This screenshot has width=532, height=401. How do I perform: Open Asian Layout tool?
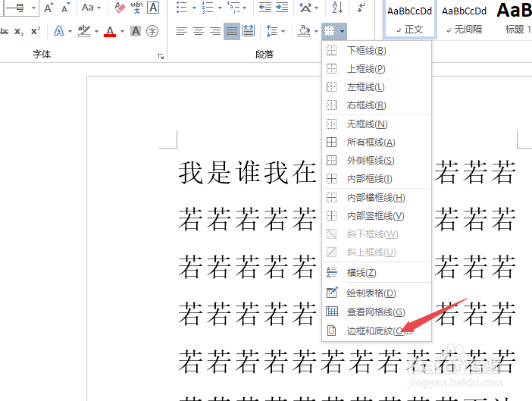[x=305, y=8]
